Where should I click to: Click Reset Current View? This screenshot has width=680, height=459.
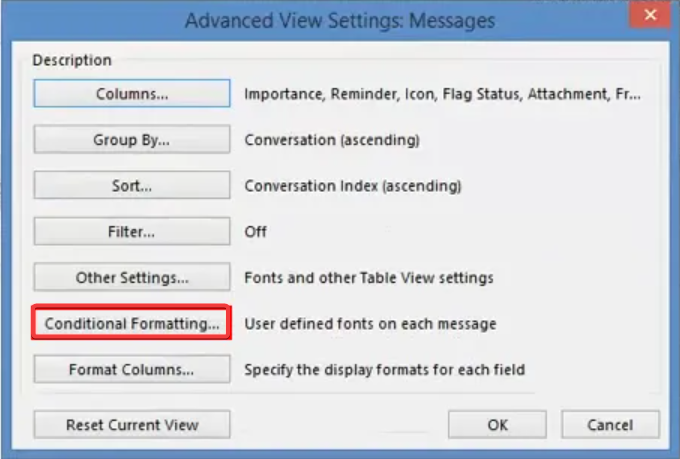tap(132, 425)
